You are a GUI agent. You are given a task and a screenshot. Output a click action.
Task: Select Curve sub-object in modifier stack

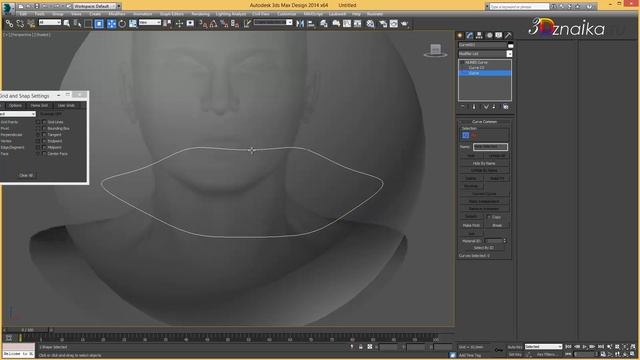click(x=474, y=73)
